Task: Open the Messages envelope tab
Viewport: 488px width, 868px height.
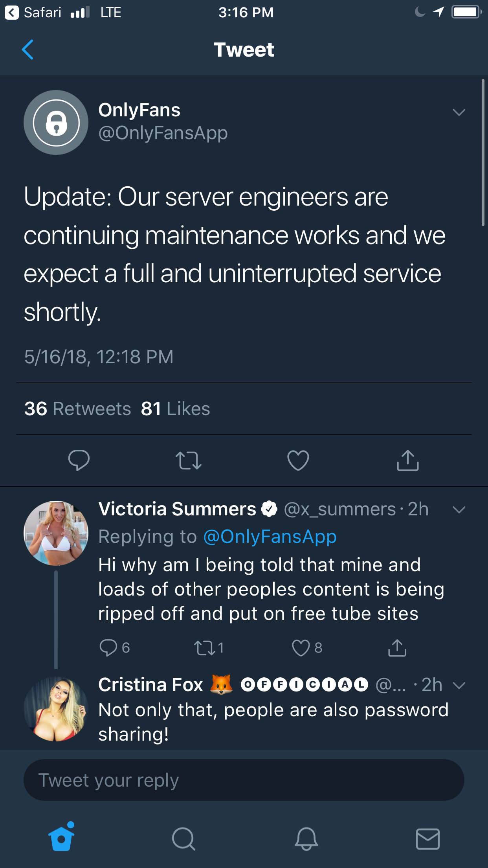Action: click(x=427, y=839)
